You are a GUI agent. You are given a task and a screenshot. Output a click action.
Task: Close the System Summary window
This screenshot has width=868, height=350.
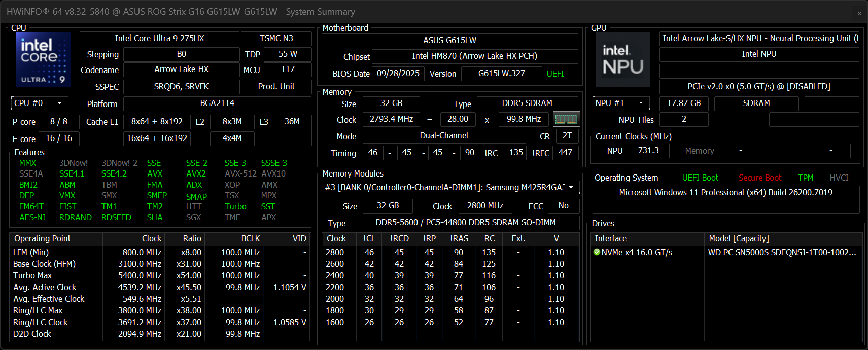tap(859, 13)
